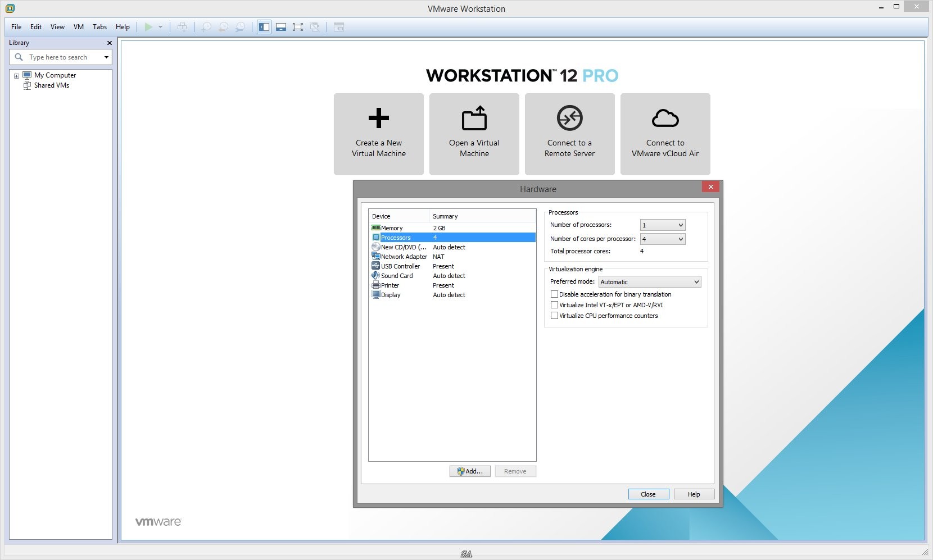This screenshot has width=933, height=560.
Task: Select the Network Adapter device row
Action: 452,257
